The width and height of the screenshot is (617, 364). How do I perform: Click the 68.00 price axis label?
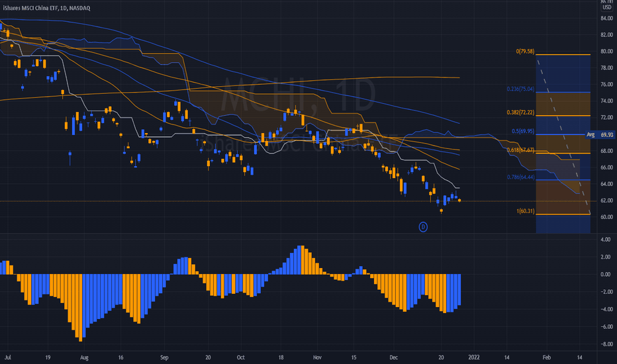(607, 151)
